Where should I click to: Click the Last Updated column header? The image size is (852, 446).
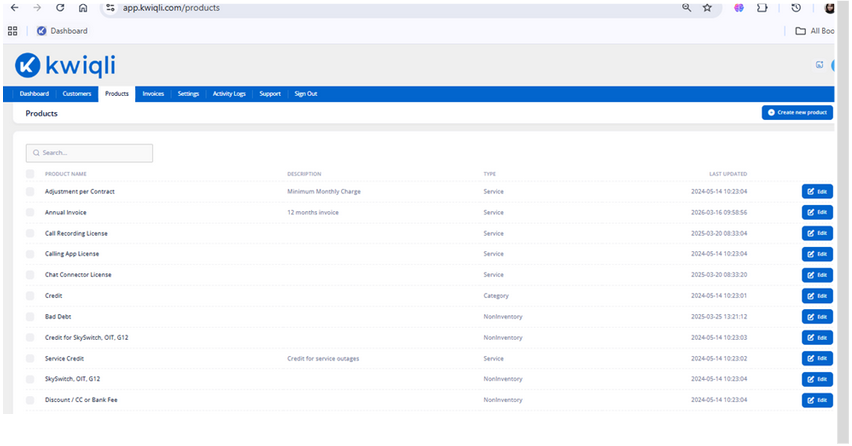[728, 174]
